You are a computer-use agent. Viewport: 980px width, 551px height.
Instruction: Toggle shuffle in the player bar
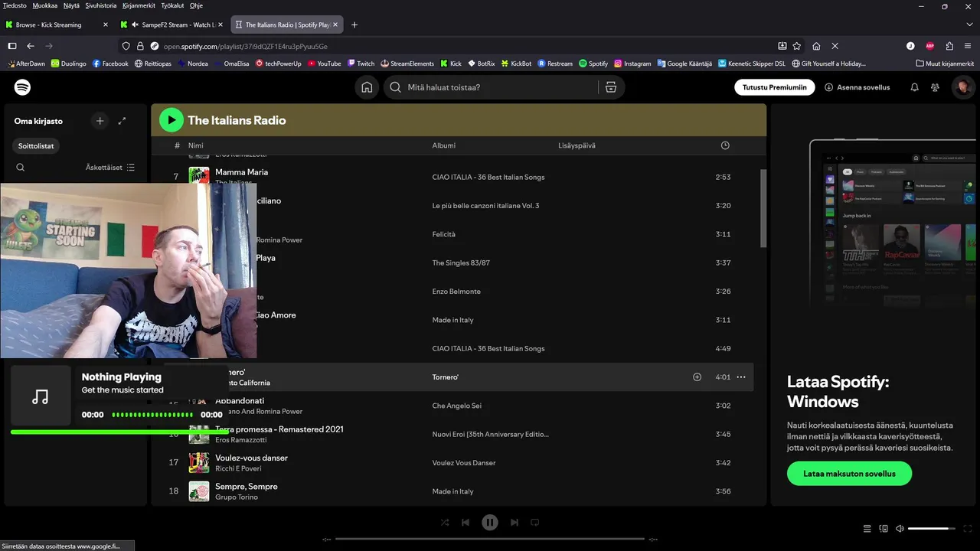point(445,523)
